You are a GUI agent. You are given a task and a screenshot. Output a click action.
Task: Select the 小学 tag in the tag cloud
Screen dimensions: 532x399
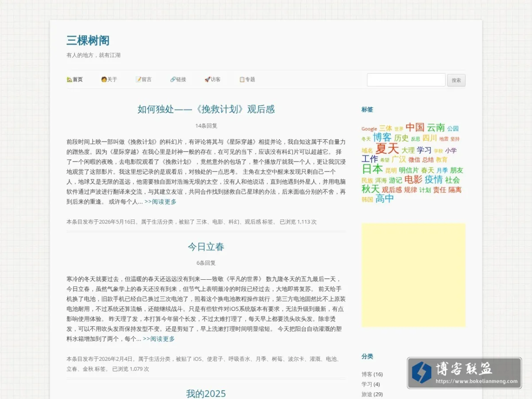click(451, 150)
